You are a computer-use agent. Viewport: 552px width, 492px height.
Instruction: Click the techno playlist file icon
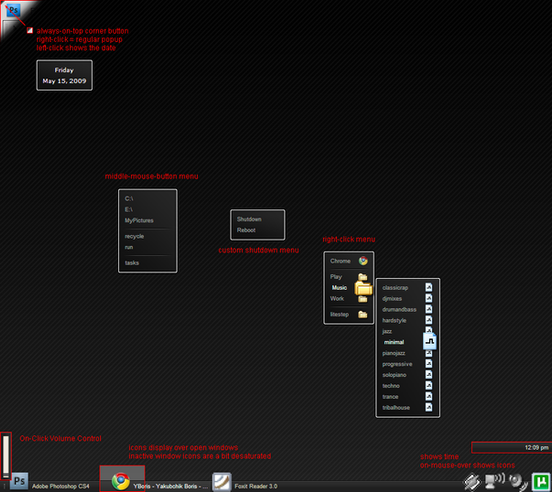(x=428, y=386)
